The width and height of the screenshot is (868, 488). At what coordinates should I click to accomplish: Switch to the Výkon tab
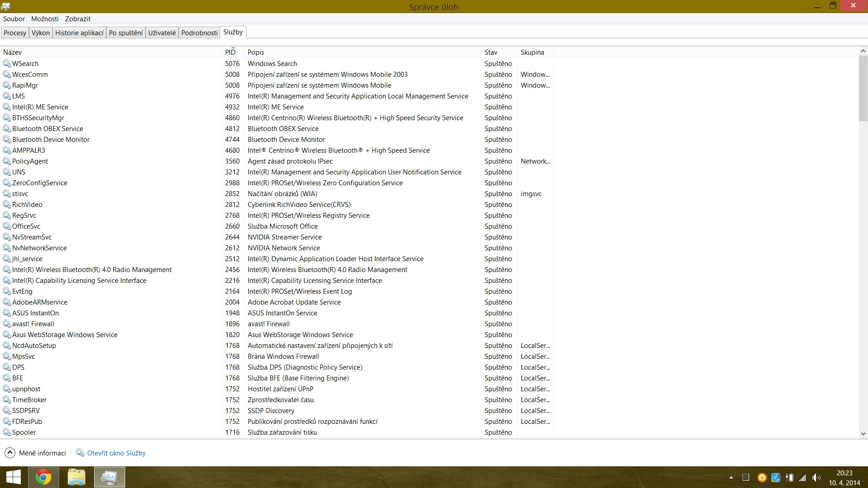click(x=41, y=33)
